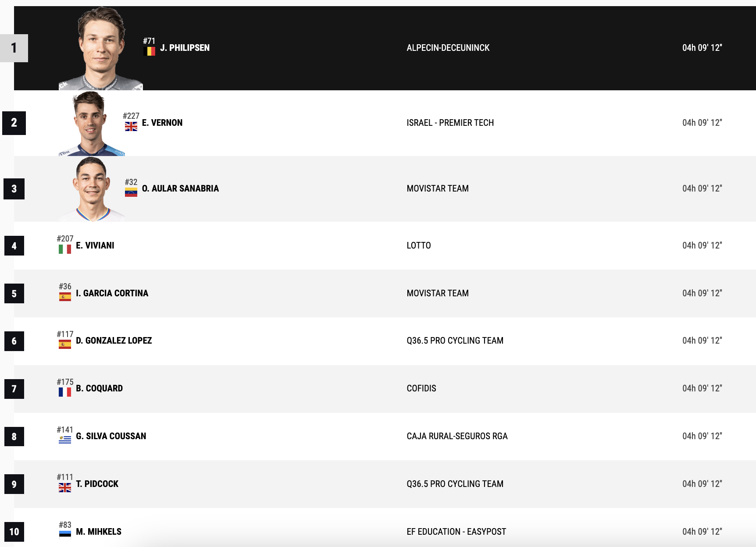756x547 pixels.
Task: Click the French flag next to B. Coquard
Action: (x=65, y=392)
